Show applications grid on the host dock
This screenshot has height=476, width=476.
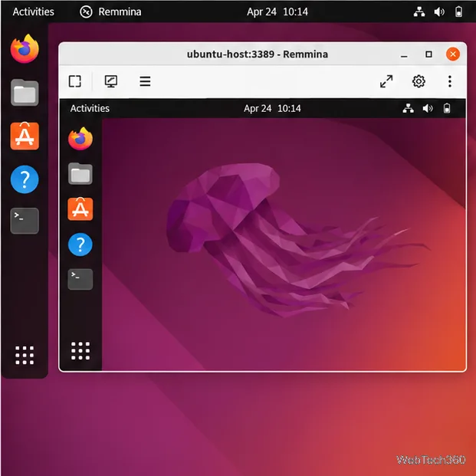pyautogui.click(x=25, y=355)
